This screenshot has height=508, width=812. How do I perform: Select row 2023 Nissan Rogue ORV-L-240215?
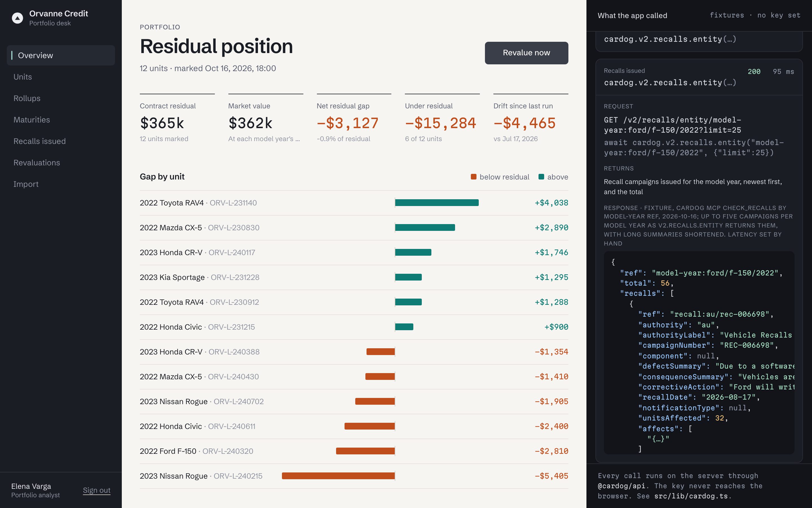pyautogui.click(x=354, y=476)
